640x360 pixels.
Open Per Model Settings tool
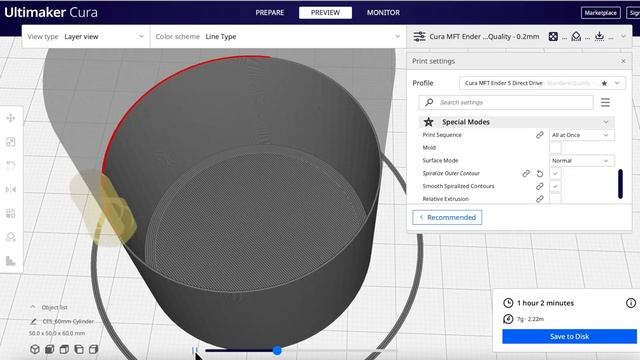(x=11, y=213)
